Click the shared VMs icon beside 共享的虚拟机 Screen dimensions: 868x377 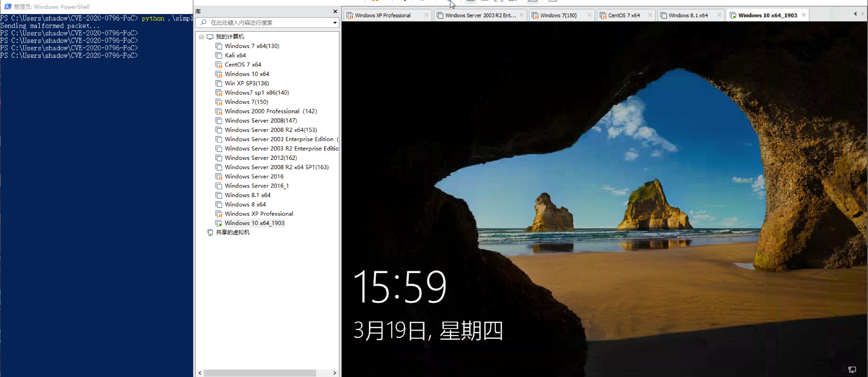click(210, 232)
